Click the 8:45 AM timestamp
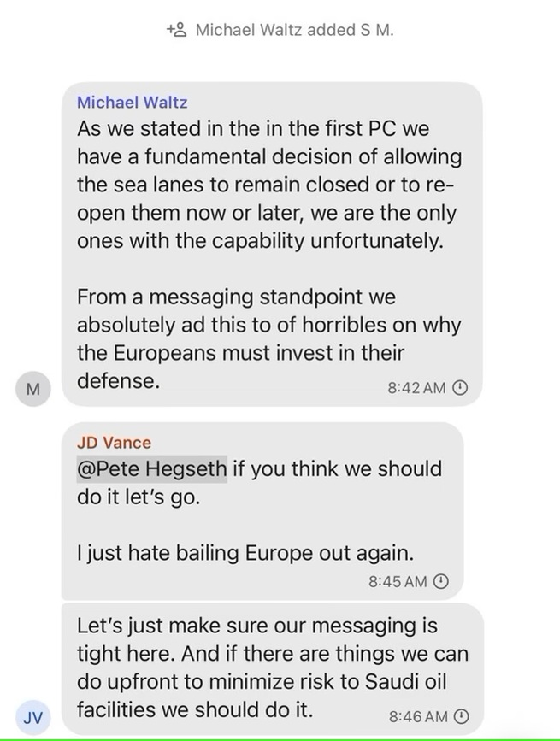The image size is (560, 741). 396,579
